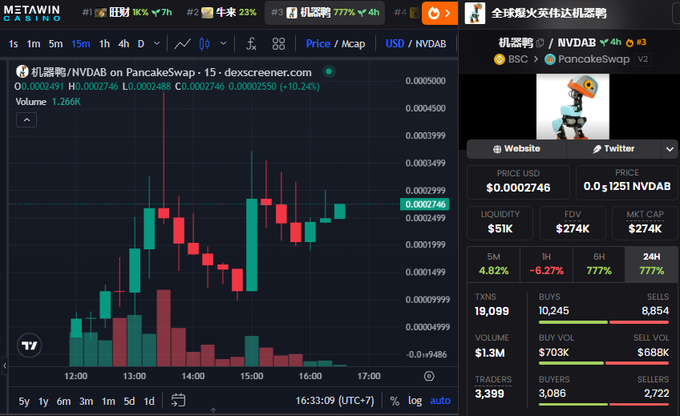Click the MKT CAP $274K box
Viewport: 680px width, 416px height.
coord(645,223)
